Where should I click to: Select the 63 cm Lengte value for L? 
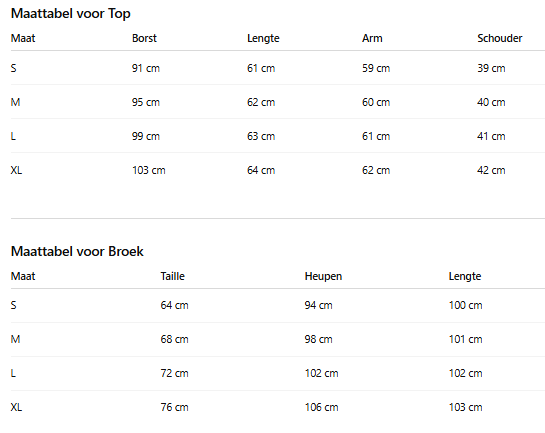coord(261,136)
